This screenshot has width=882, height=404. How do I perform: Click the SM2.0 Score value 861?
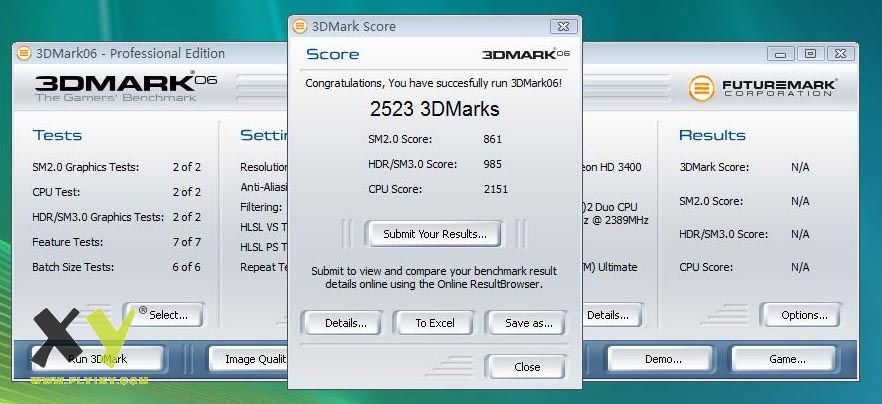click(492, 139)
